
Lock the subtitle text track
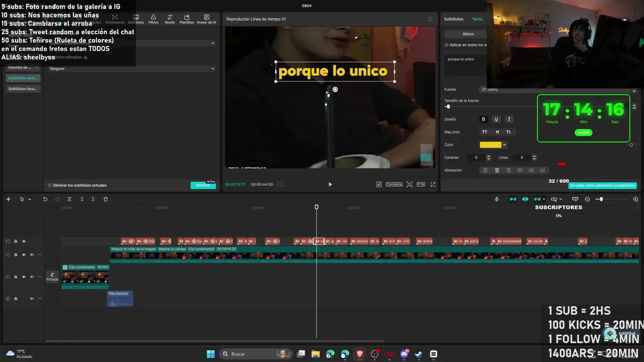(16, 241)
